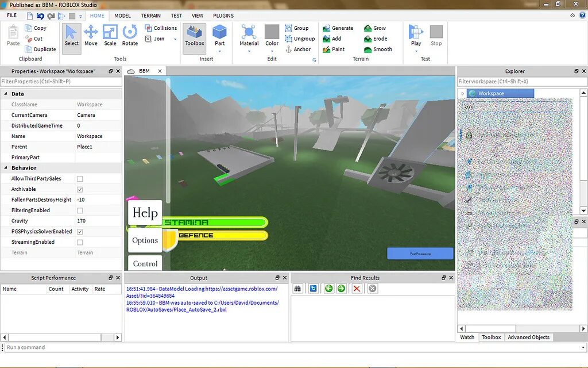The height and width of the screenshot is (368, 588).
Task: Enable AllowThirdPartySales checkbox
Action: [80, 179]
